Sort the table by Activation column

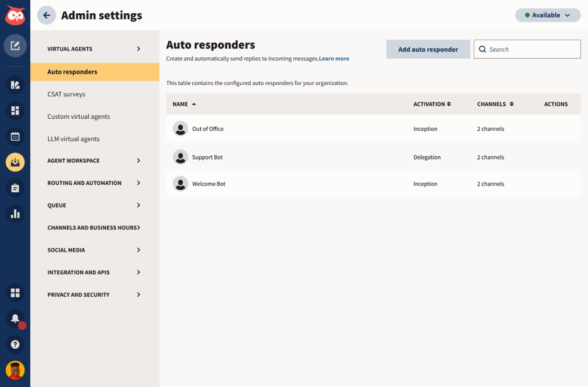point(432,104)
